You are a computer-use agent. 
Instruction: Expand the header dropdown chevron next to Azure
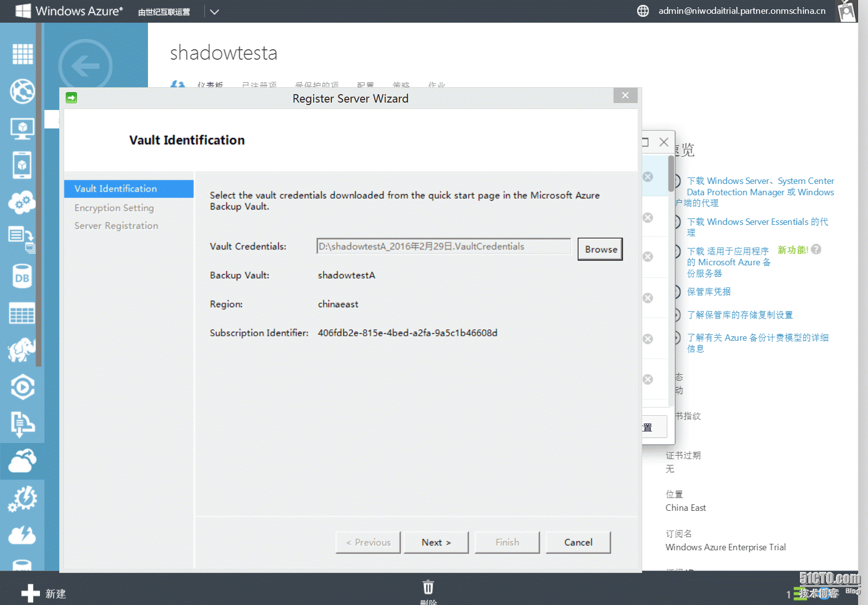[215, 12]
